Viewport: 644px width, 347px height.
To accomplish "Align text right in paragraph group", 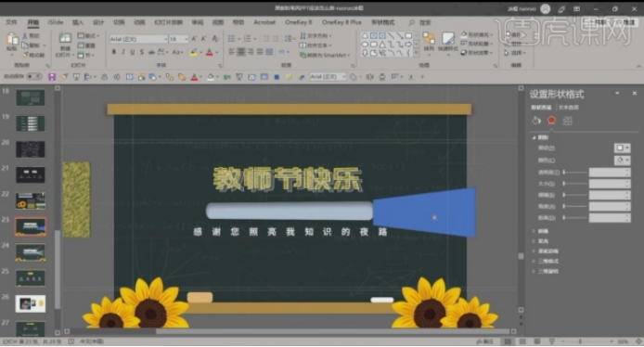I will pos(251,52).
